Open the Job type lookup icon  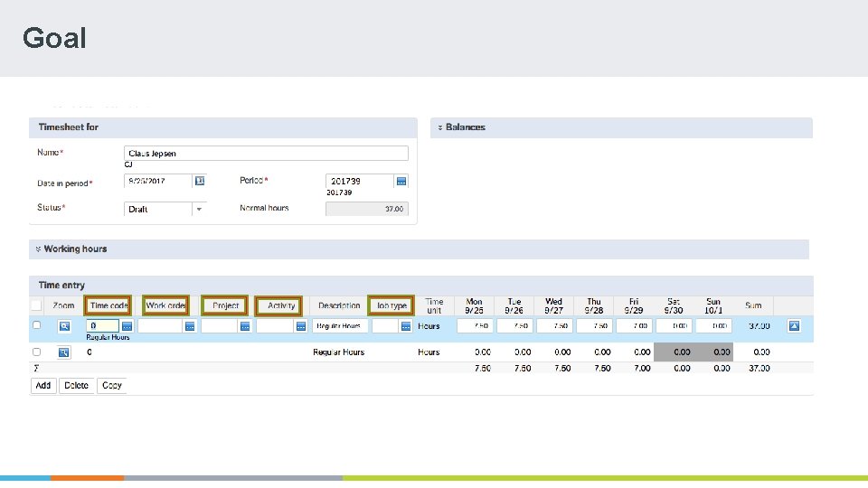point(406,326)
